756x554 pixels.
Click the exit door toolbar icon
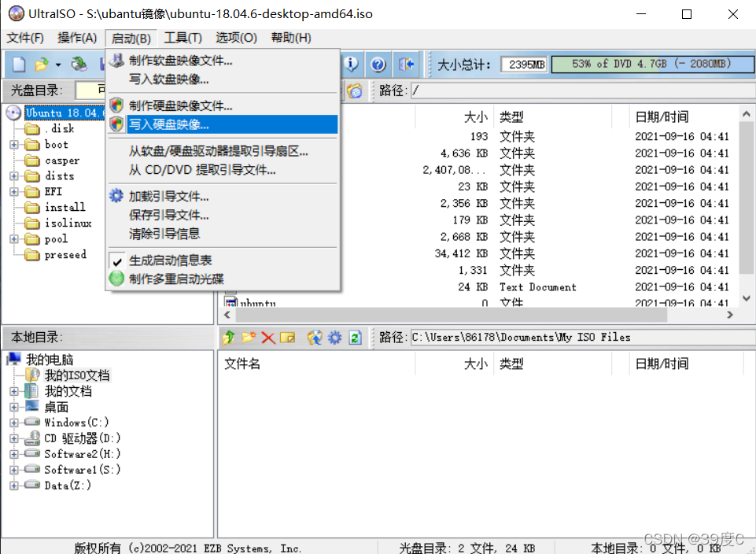coord(407,64)
